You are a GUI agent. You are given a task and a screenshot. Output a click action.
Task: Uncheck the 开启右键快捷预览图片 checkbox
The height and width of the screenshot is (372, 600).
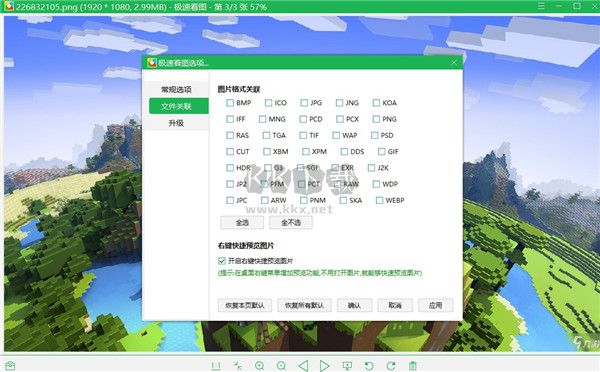[222, 261]
